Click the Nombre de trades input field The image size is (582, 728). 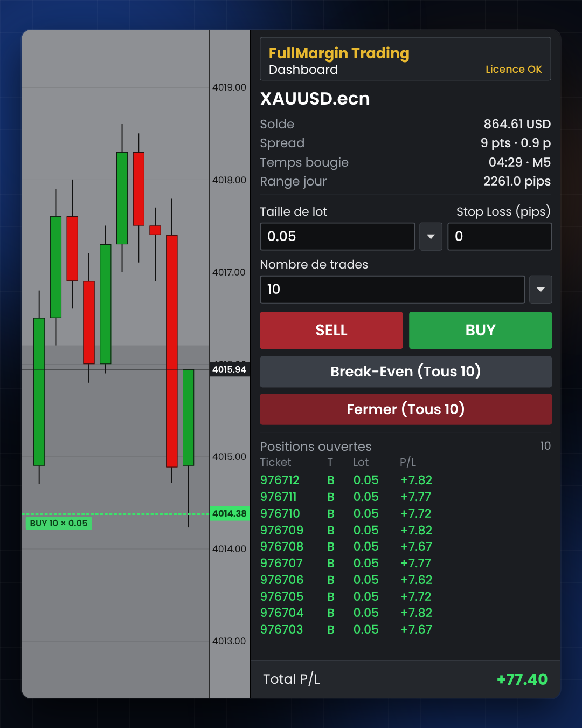point(392,290)
